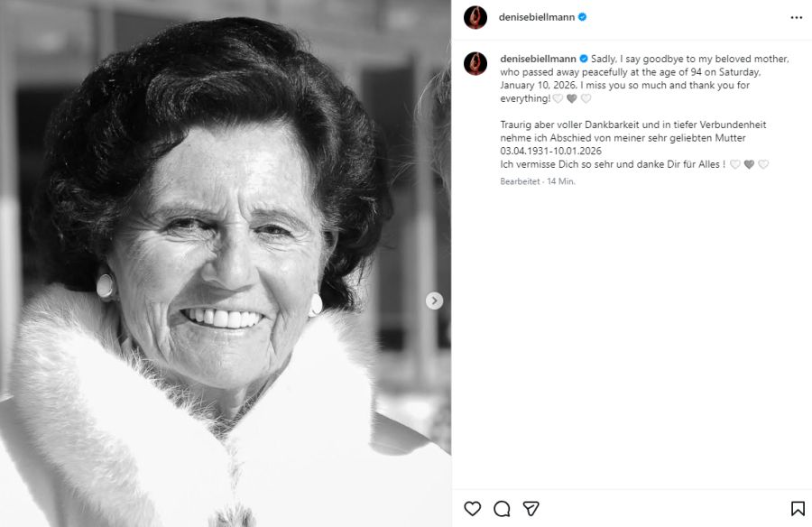Click the "Bearbeitet" edited label

click(521, 181)
